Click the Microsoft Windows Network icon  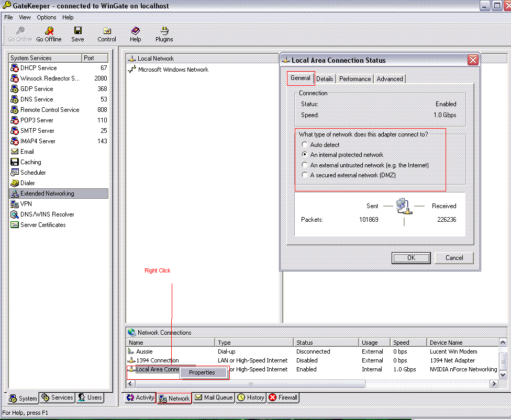(132, 70)
